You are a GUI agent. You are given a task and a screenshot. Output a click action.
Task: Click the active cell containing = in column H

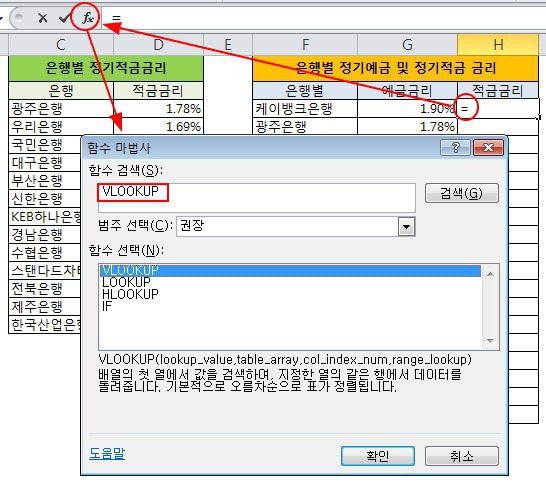[x=498, y=109]
